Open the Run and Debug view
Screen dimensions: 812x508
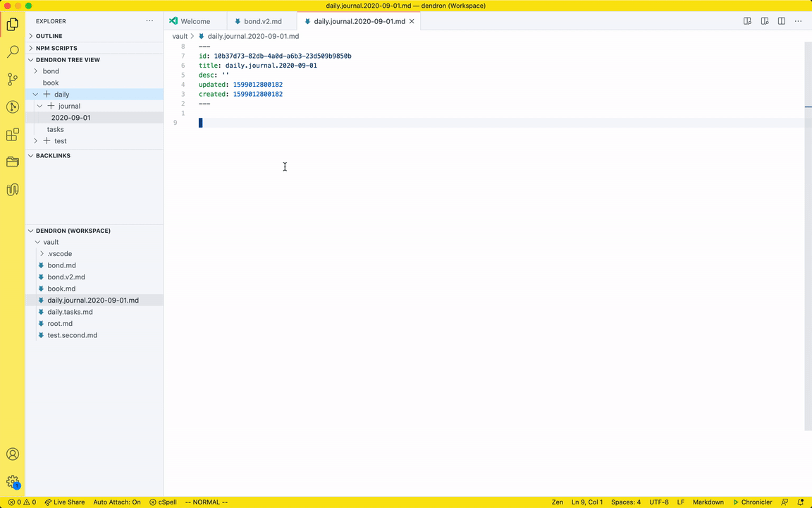[x=13, y=107]
